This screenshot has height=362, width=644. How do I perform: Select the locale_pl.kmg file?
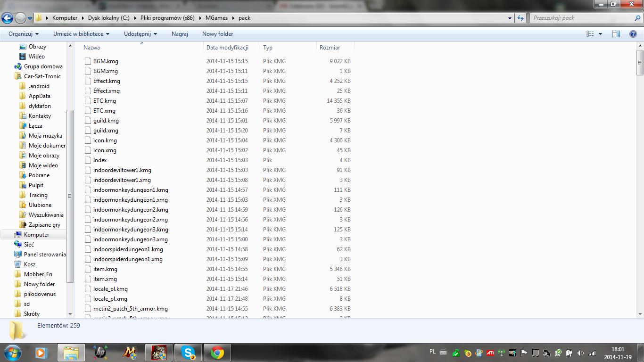pyautogui.click(x=110, y=289)
